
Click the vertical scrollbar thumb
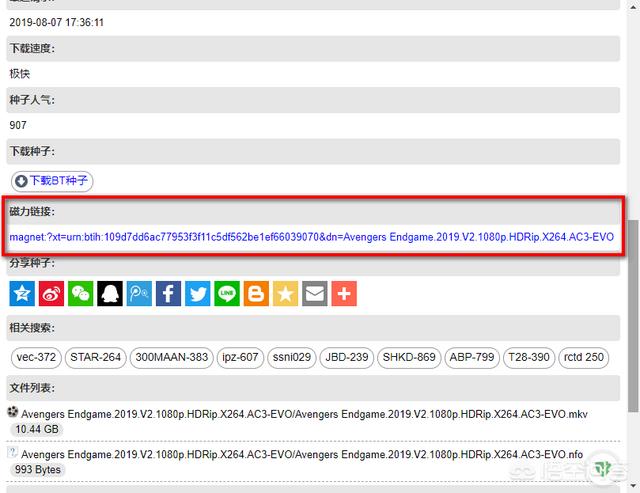coord(633,316)
